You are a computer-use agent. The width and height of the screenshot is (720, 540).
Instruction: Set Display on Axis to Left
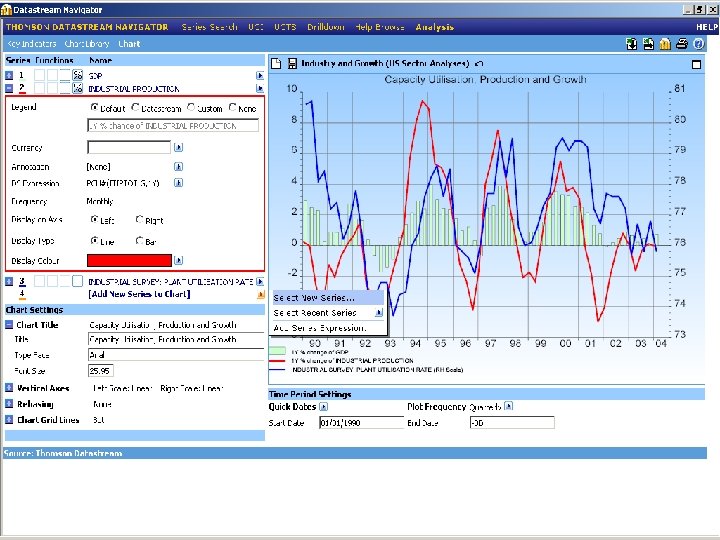pyautogui.click(x=94, y=219)
